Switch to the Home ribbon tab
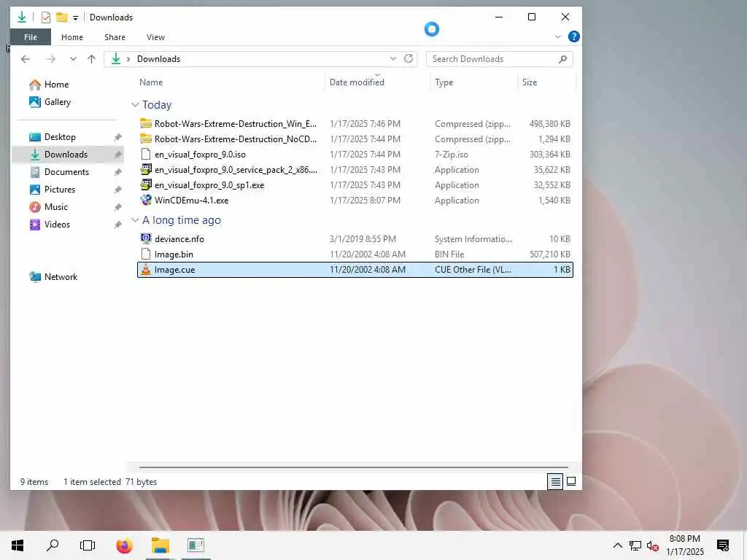Screen dimensions: 747x560 (x=72, y=37)
